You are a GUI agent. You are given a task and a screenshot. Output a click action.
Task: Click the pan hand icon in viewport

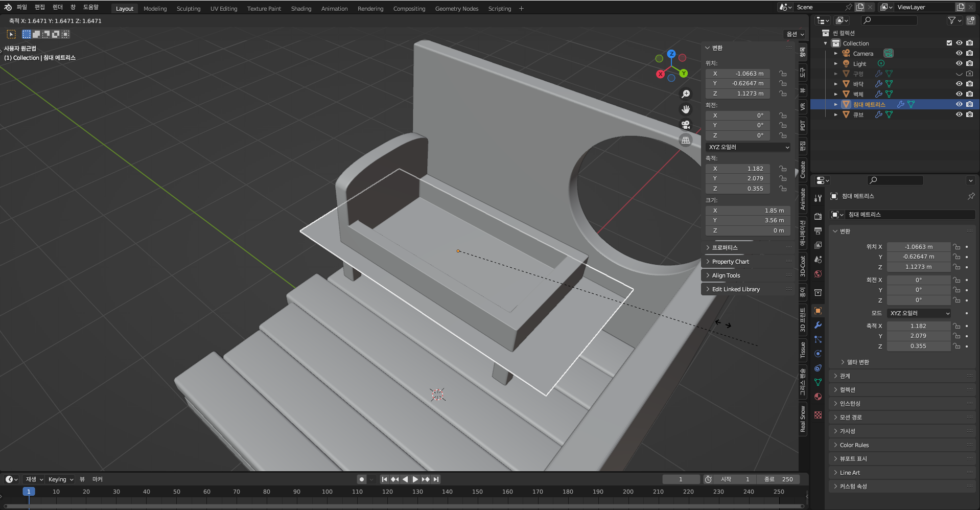point(686,109)
